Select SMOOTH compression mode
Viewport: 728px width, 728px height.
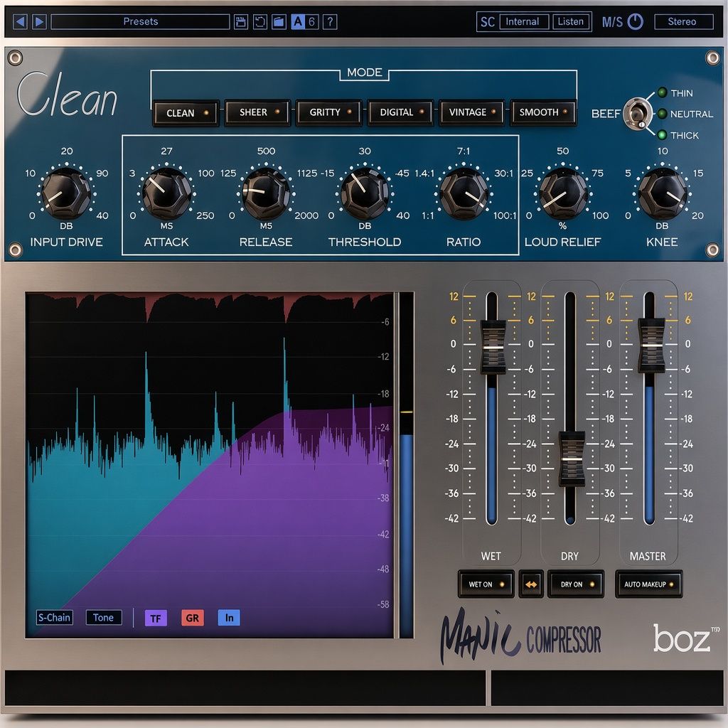point(543,112)
